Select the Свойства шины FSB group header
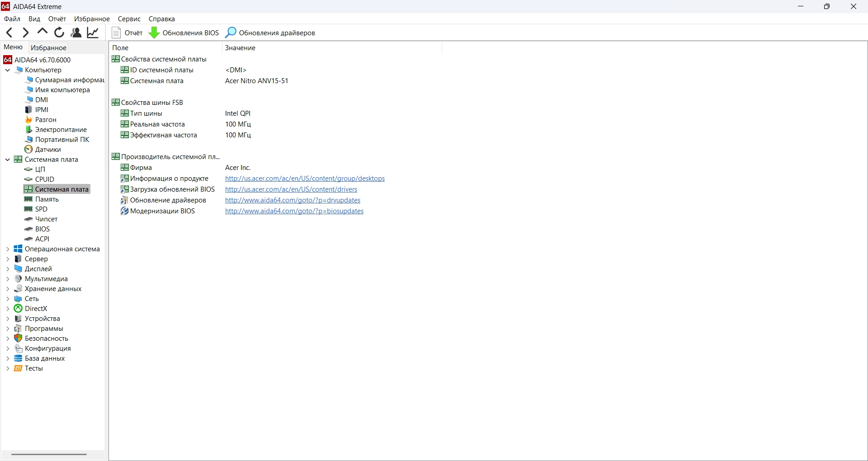 pos(147,103)
